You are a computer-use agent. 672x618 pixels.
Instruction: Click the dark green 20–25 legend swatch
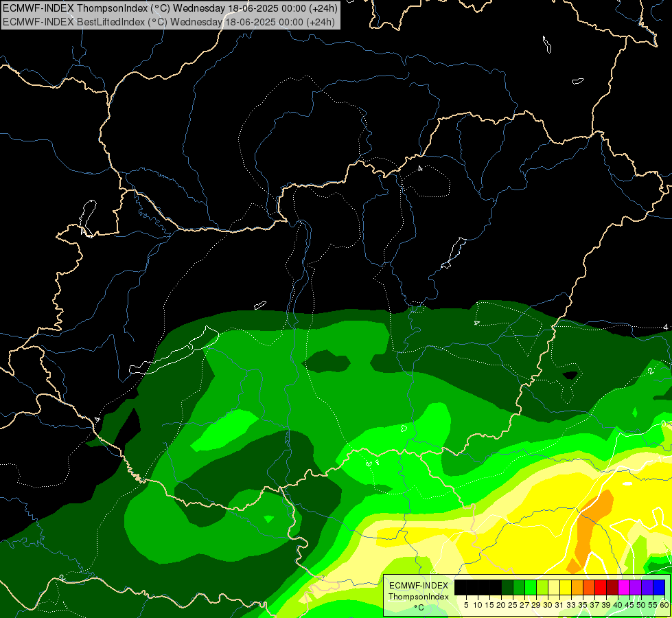click(x=507, y=588)
